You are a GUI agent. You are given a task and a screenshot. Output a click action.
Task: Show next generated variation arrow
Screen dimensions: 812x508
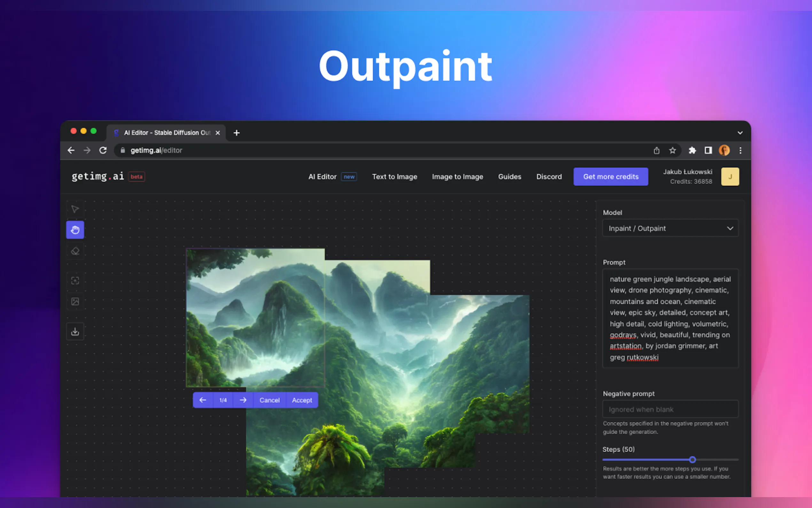(x=243, y=400)
